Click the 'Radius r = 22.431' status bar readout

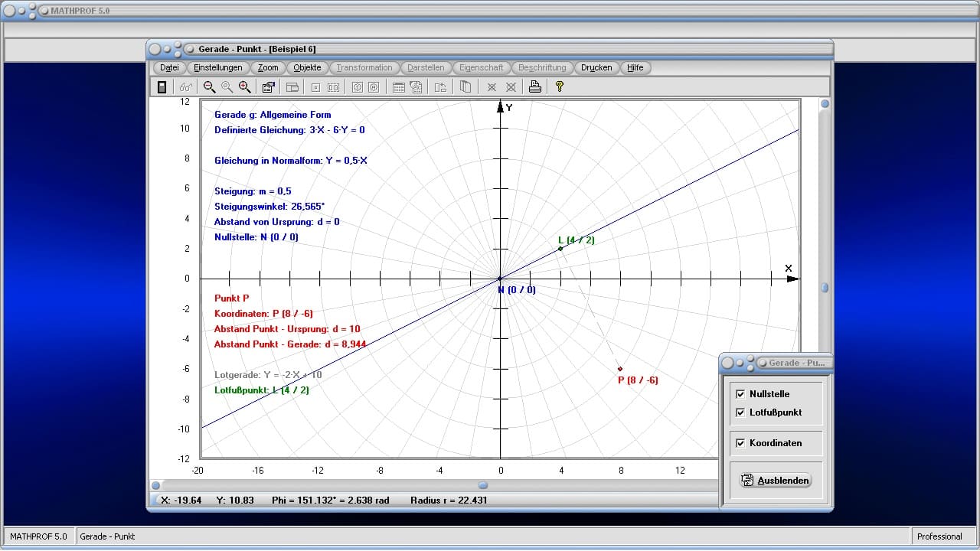pos(449,500)
